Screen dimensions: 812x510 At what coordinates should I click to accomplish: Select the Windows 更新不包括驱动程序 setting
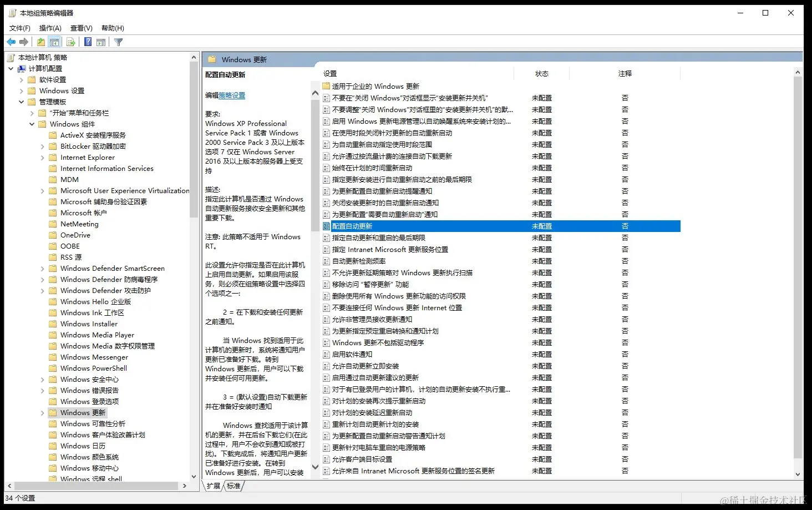tap(378, 342)
